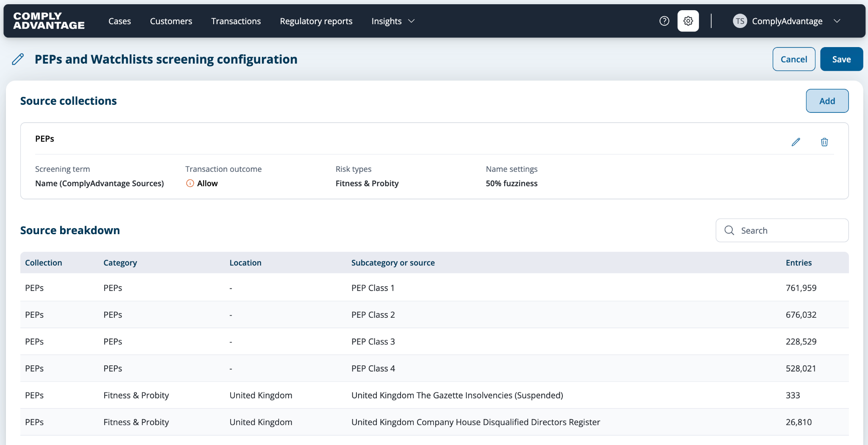Open the settings gear icon
Screen dimensions: 868x445
[x=688, y=21]
